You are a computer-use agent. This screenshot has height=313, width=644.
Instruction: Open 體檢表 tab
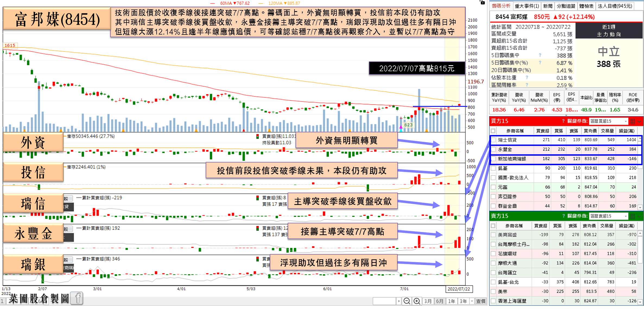(586, 6)
